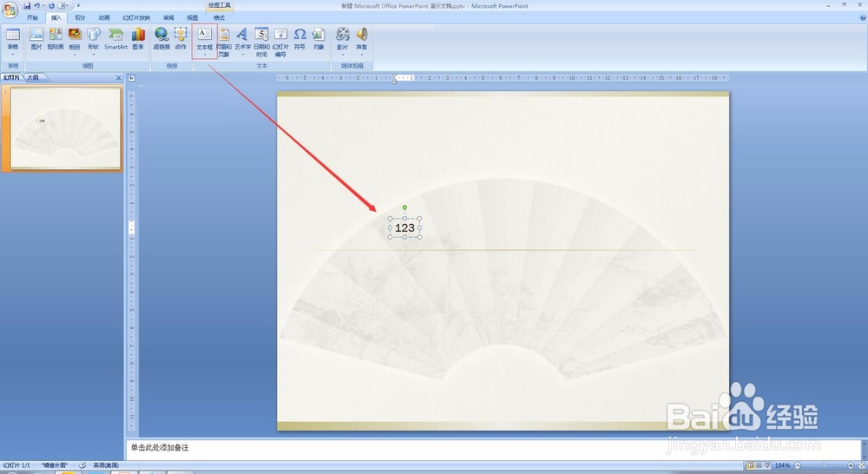Expand the WordArt (艺术字) dropdown arrow

point(242,55)
